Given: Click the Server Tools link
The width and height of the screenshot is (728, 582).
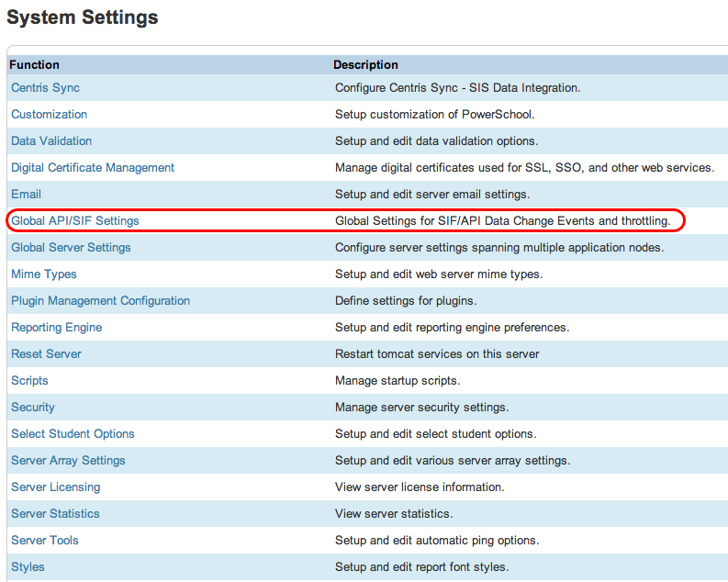Looking at the screenshot, I should pyautogui.click(x=44, y=541).
